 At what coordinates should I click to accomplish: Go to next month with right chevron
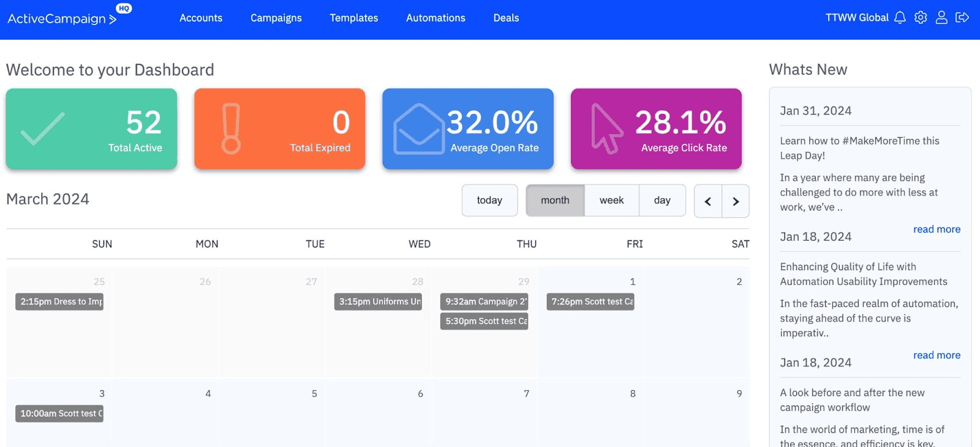point(736,201)
